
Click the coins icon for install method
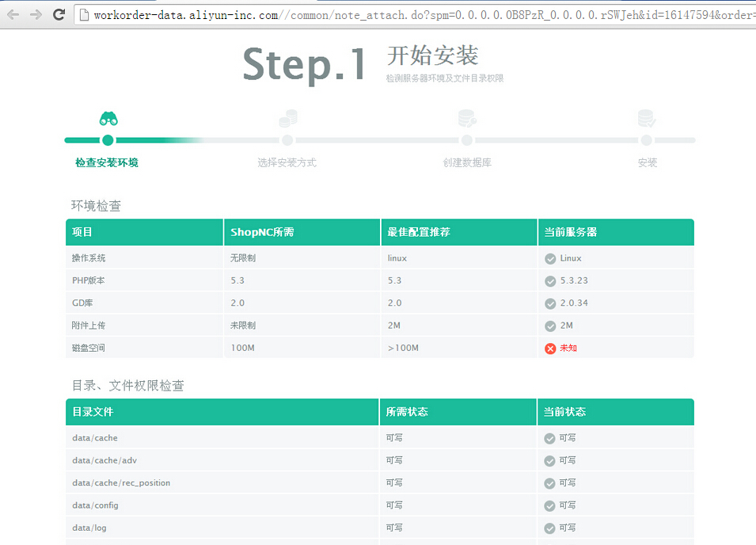pos(288,119)
